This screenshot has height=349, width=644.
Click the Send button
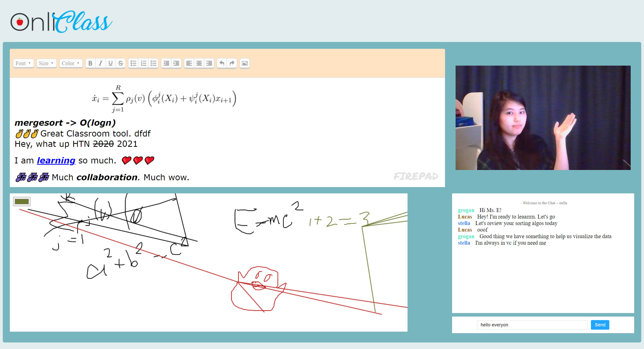pos(600,325)
